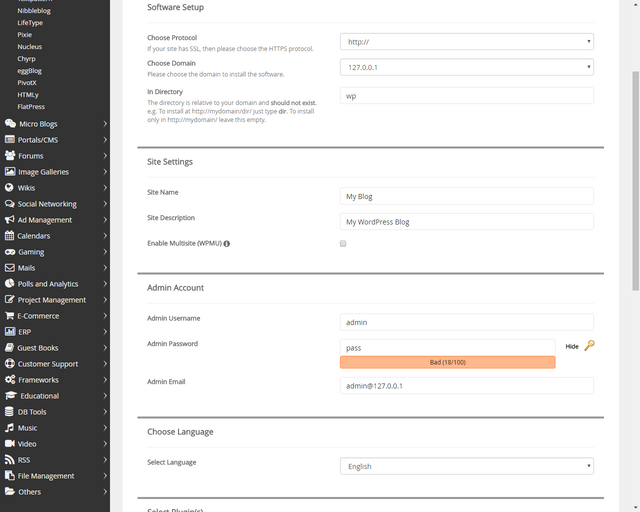This screenshot has height=512, width=640.
Task: Click the Admin Username input field
Action: [467, 322]
